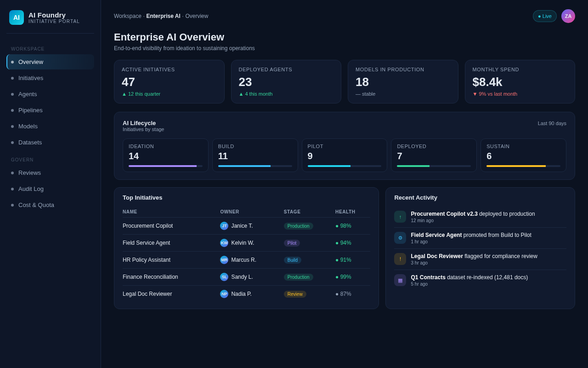Click Janice T.'s JT avatar
Screen dimensions: 588x368
point(224,226)
